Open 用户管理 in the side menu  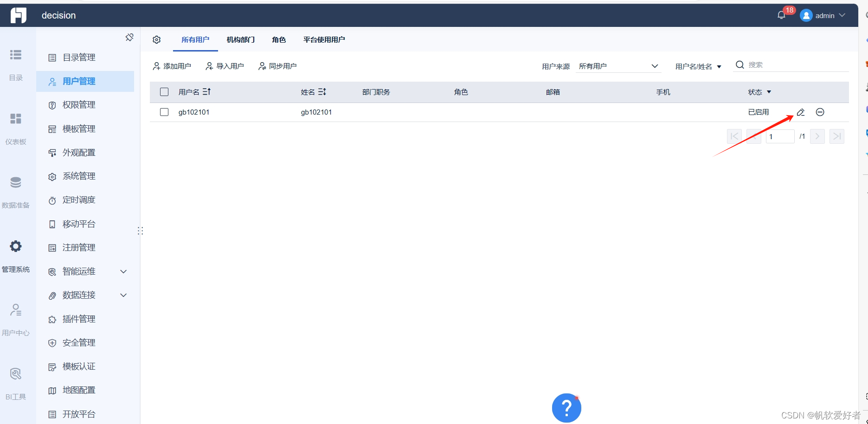pos(85,81)
